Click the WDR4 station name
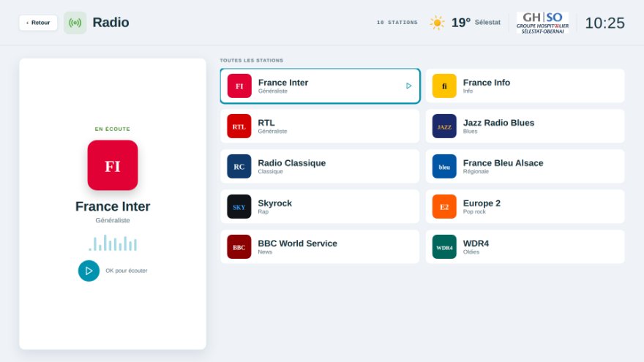The image size is (644, 362). pos(476,244)
